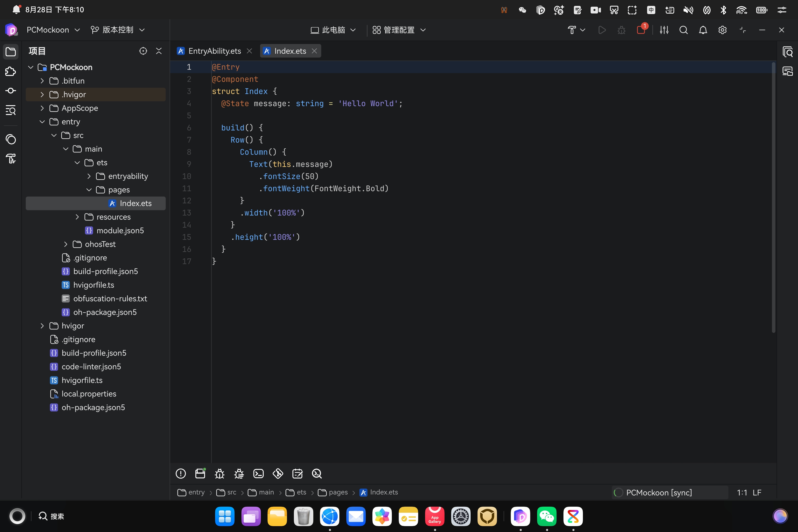Open control center sliders in system tray
Image resolution: width=798 pixels, height=532 pixels.
click(x=782, y=10)
